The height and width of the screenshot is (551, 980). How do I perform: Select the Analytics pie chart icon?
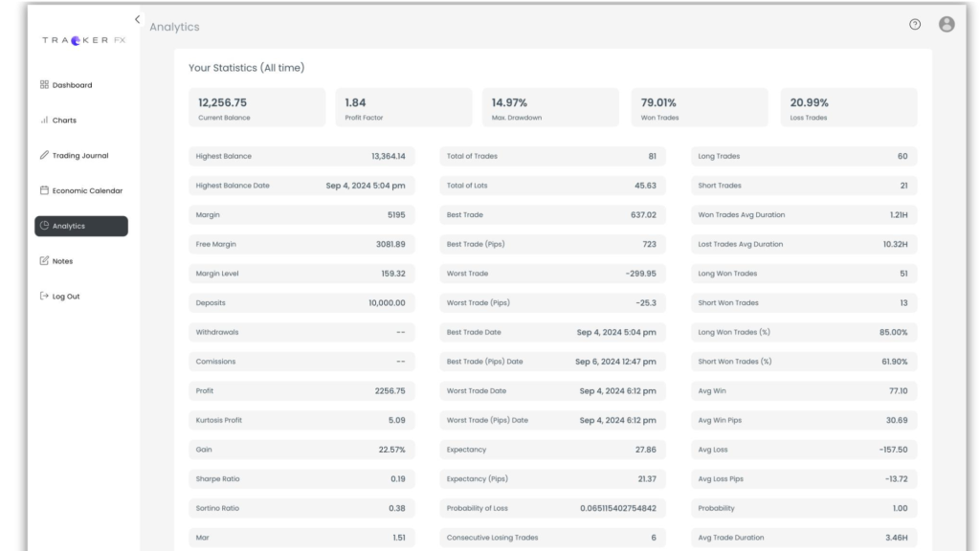(x=46, y=226)
